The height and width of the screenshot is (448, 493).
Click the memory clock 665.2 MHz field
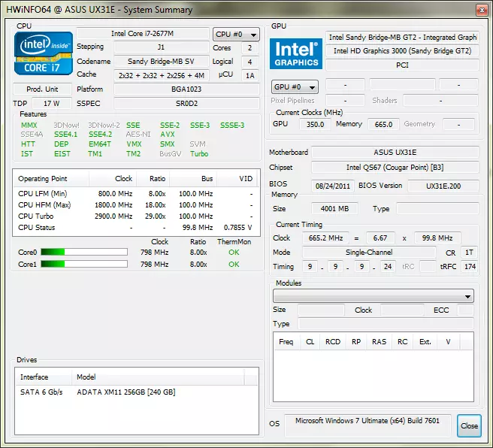pyautogui.click(x=325, y=238)
